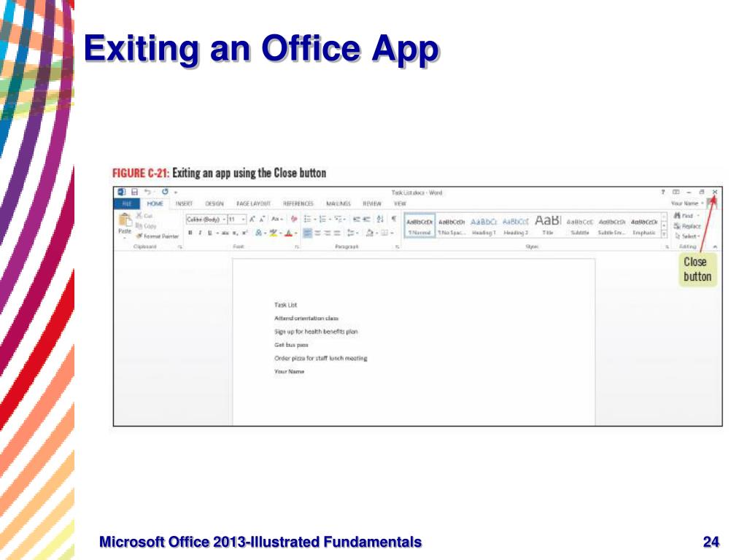This screenshot has width=747, height=560.
Task: Click the Text Effects icon
Action: [x=258, y=233]
